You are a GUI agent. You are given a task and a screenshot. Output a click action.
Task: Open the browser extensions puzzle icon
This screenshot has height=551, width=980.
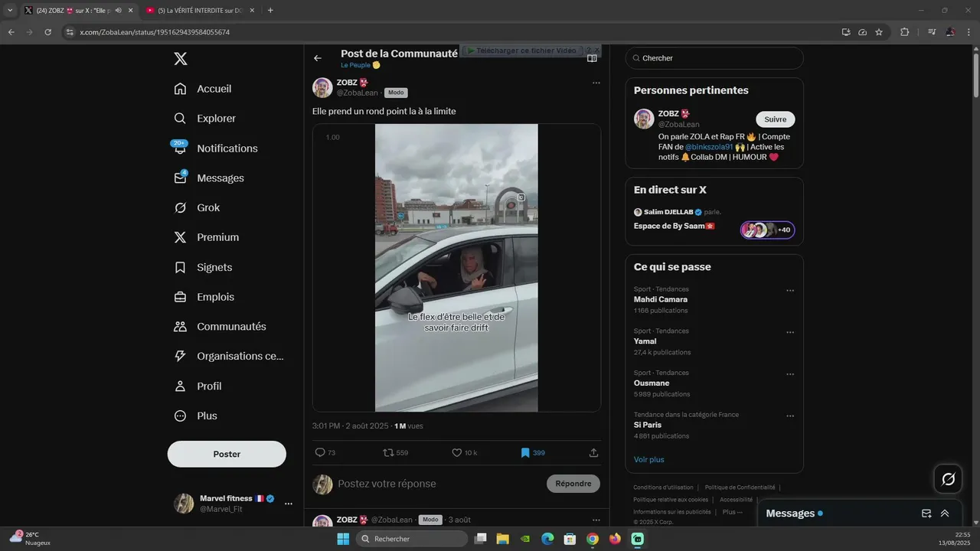(x=904, y=32)
